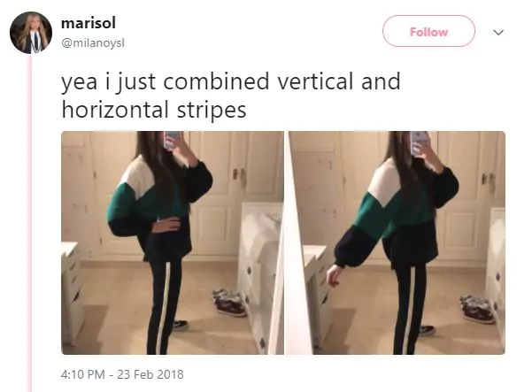Open the 4:10 PM - 23 Feb 2018 timestamp
The width and height of the screenshot is (532, 392).
point(122,374)
